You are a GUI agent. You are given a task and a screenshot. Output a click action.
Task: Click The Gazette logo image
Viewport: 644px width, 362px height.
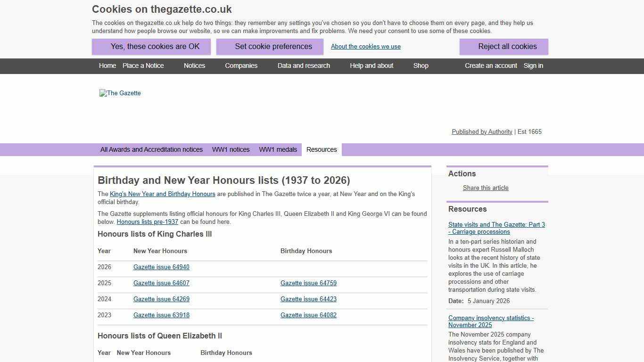click(120, 93)
